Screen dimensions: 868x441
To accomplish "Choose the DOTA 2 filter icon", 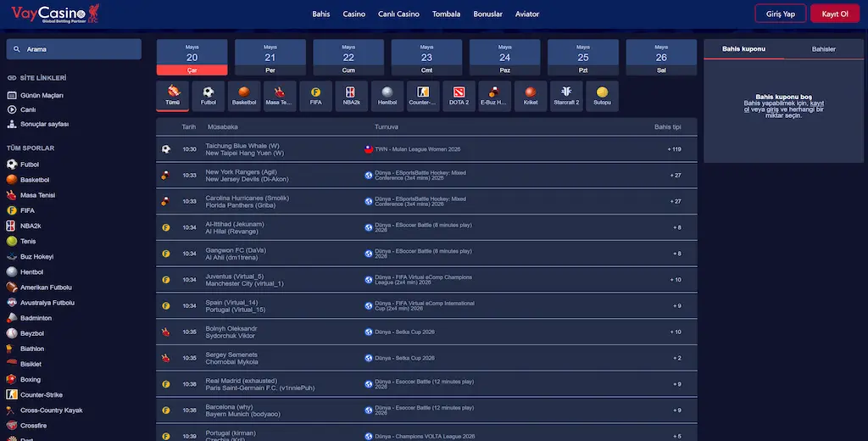I will (x=459, y=96).
